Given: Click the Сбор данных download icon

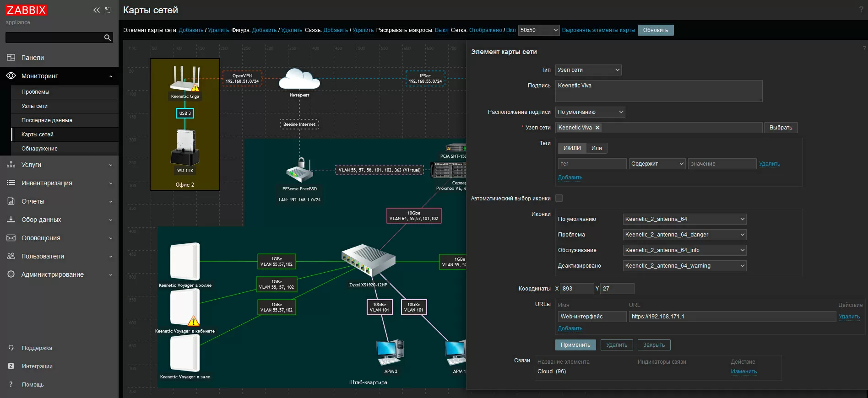Looking at the screenshot, I should coord(11,220).
